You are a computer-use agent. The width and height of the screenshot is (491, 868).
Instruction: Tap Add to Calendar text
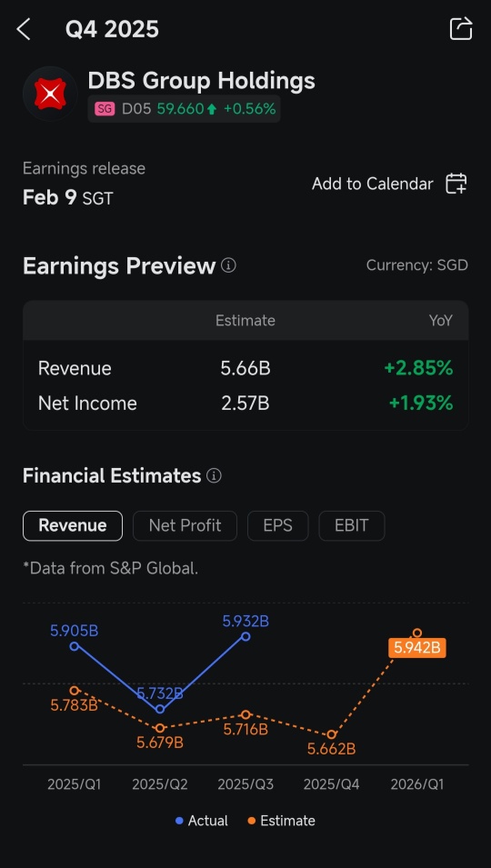coord(373,184)
